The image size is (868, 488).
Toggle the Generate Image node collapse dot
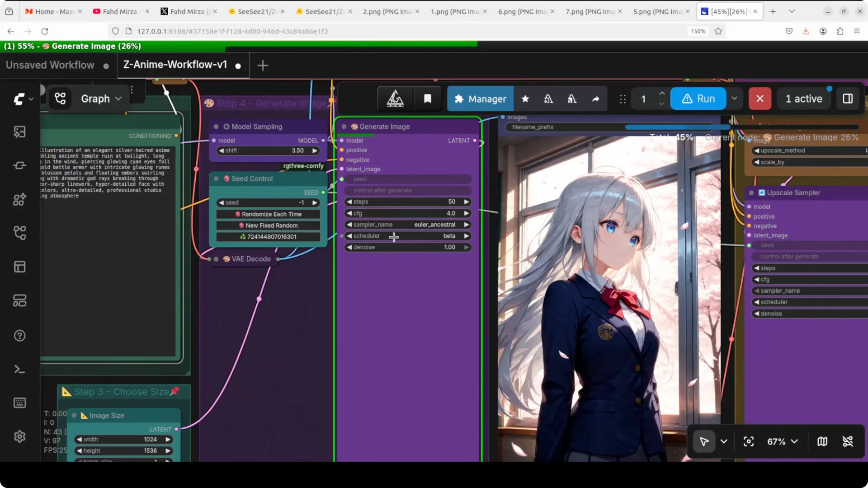coord(344,127)
